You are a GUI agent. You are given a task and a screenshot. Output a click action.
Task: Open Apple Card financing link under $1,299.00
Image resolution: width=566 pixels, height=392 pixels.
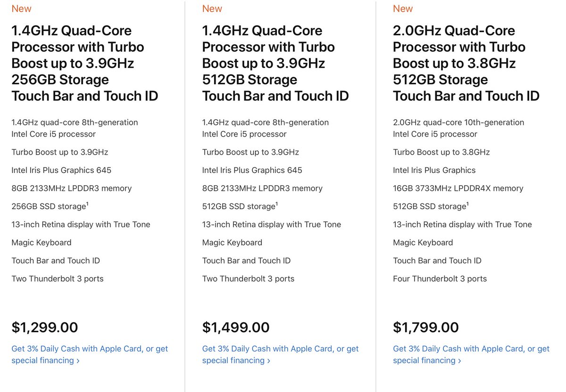click(90, 355)
